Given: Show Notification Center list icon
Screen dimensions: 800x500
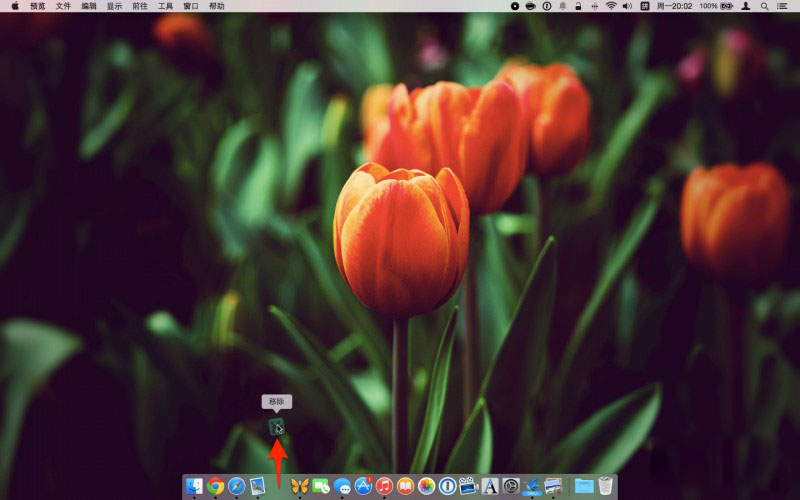Looking at the screenshot, I should click(x=785, y=6).
